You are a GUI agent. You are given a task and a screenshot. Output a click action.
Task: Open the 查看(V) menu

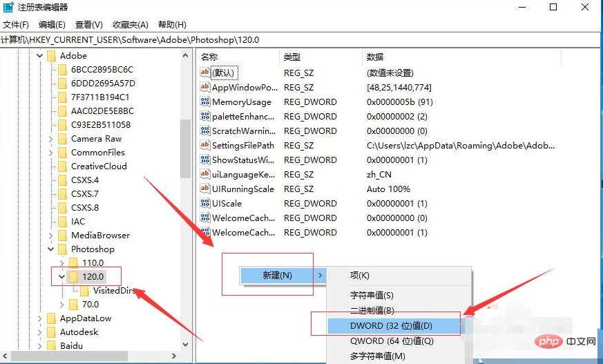pos(89,25)
